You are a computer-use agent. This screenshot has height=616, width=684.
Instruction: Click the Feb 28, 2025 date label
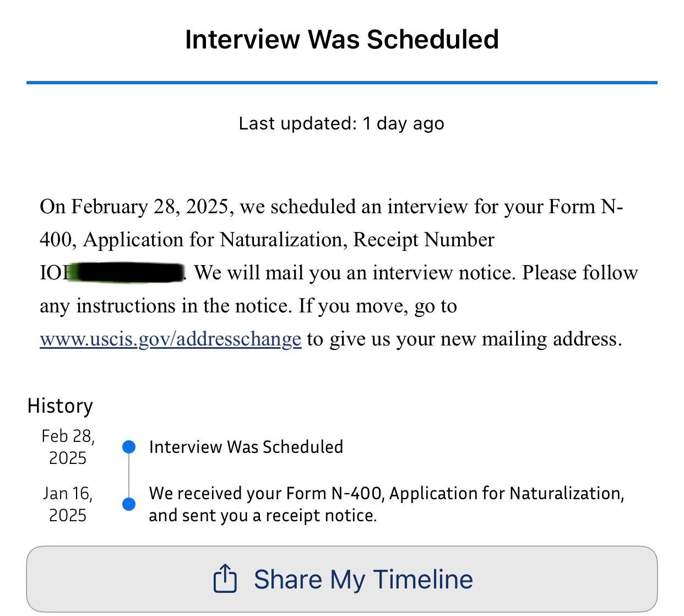point(68,447)
